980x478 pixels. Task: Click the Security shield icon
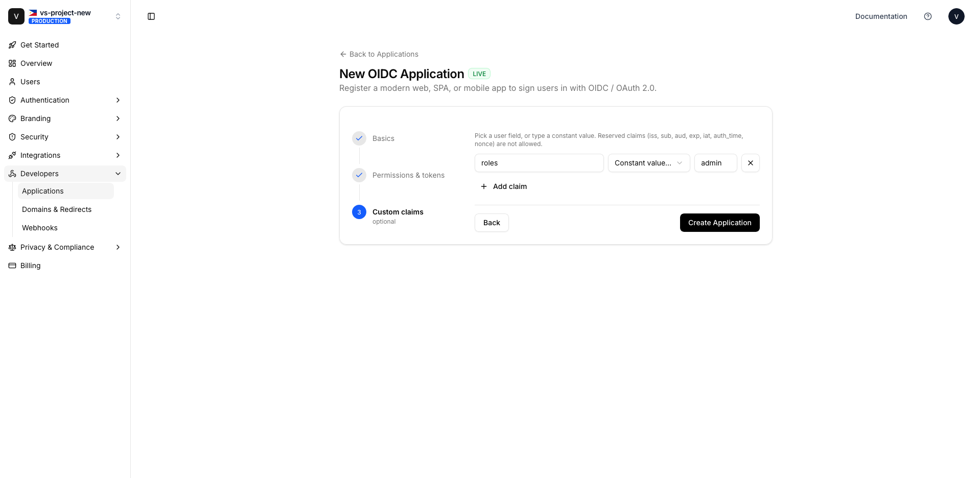click(x=12, y=137)
